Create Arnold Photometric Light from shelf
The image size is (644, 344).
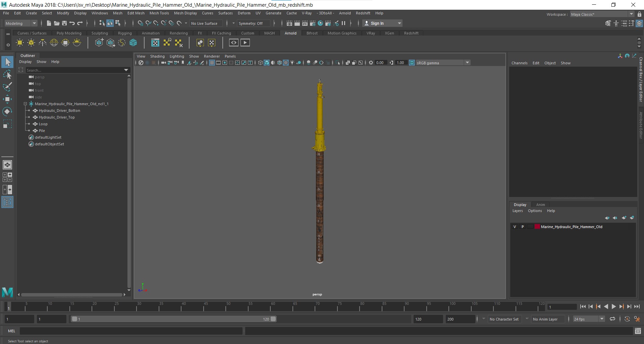click(43, 43)
